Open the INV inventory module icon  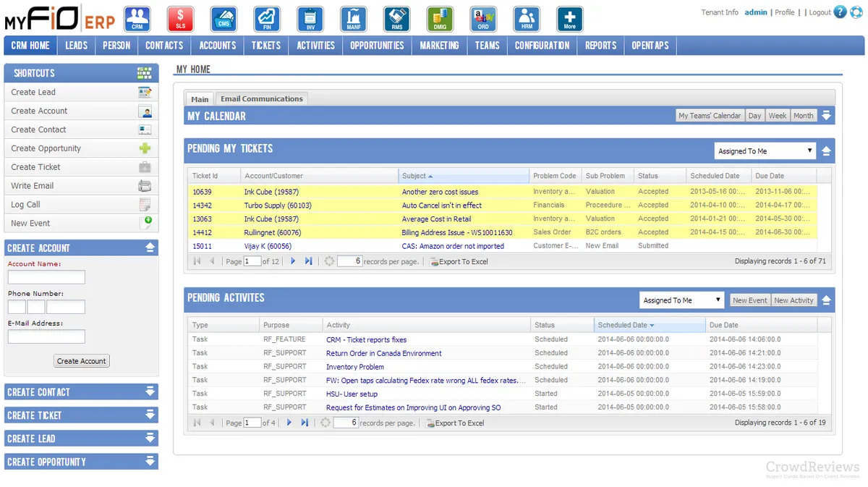click(310, 19)
